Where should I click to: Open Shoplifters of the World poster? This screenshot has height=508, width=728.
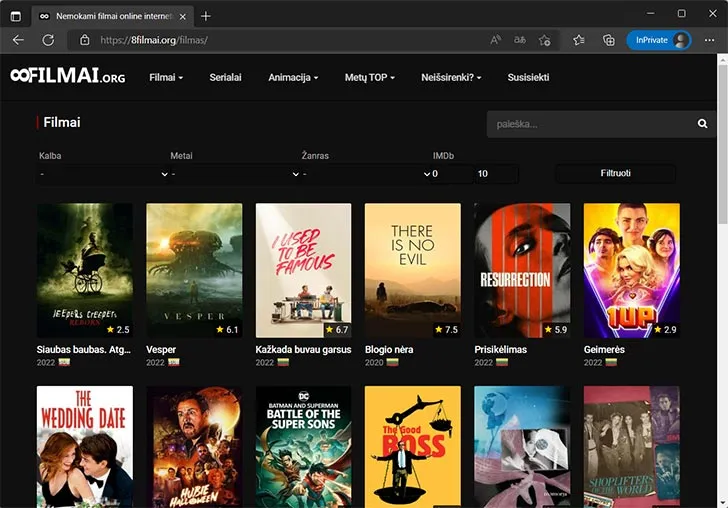pos(632,447)
